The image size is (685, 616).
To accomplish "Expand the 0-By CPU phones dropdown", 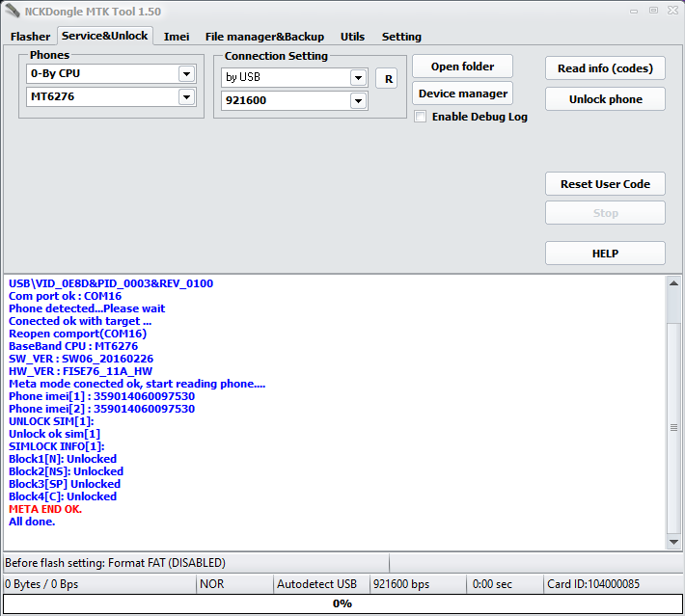I will pos(186,74).
